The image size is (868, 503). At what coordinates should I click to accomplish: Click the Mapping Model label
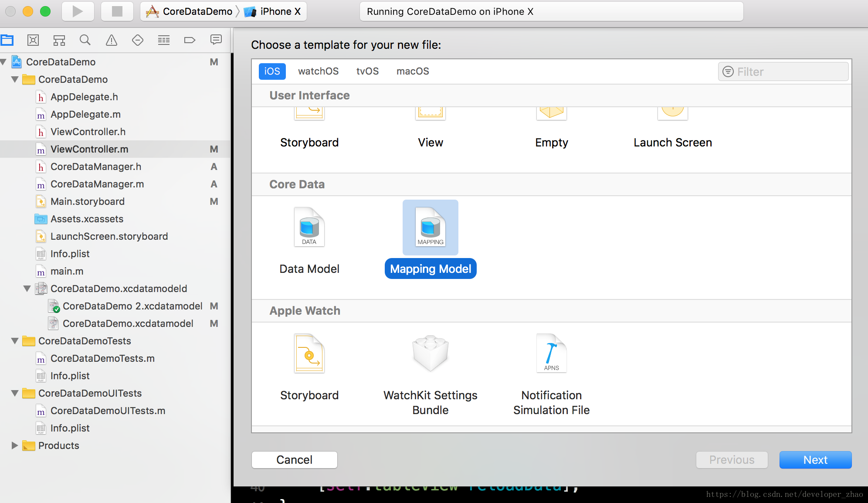[431, 269]
